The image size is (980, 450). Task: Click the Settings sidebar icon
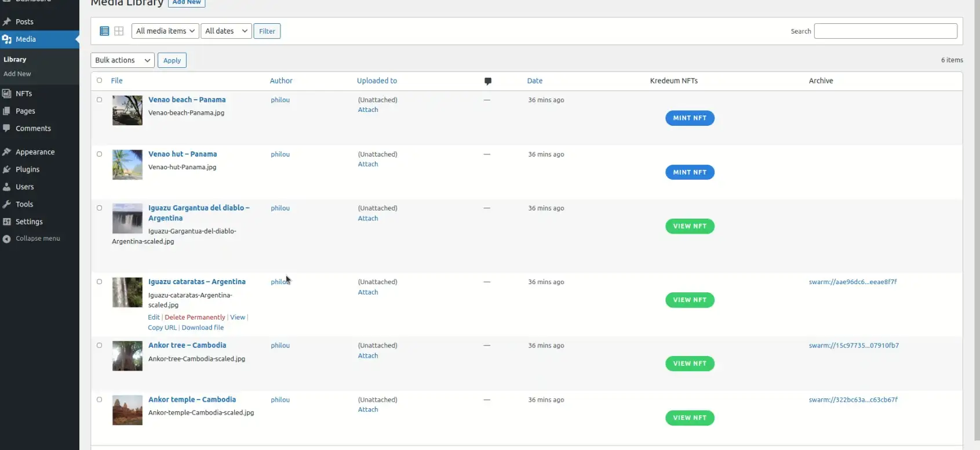tap(7, 222)
